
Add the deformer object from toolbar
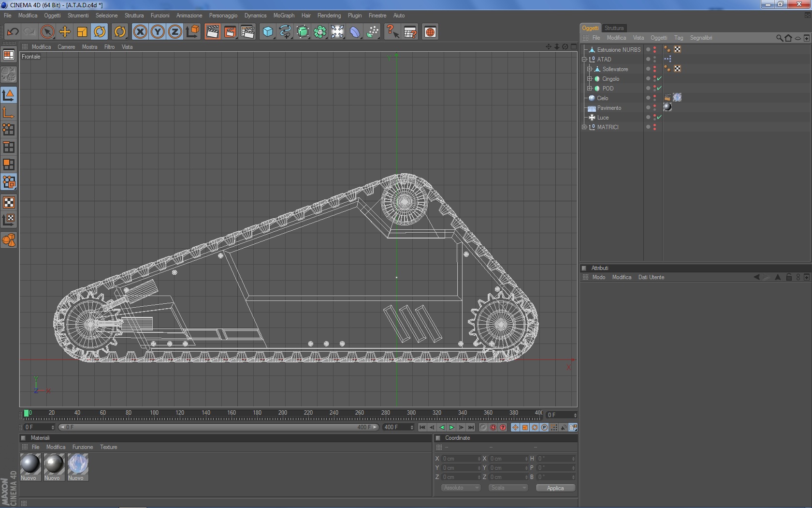tap(355, 32)
